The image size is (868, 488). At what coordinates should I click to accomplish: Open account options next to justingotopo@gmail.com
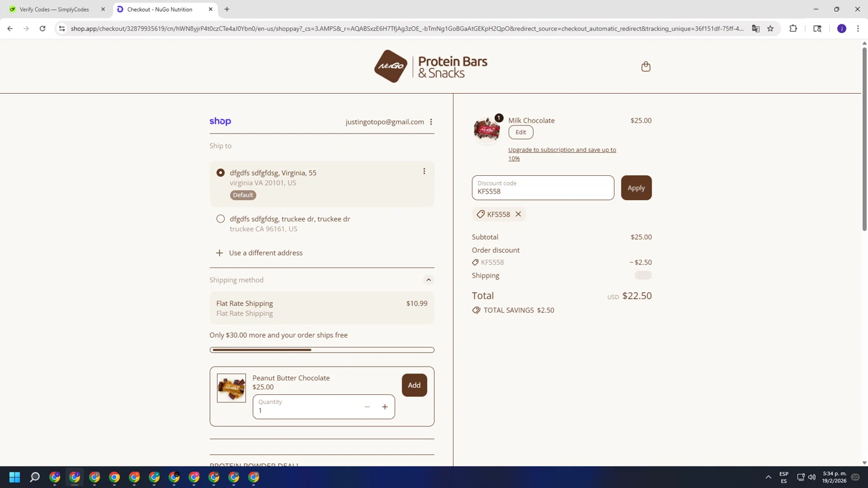pyautogui.click(x=431, y=122)
